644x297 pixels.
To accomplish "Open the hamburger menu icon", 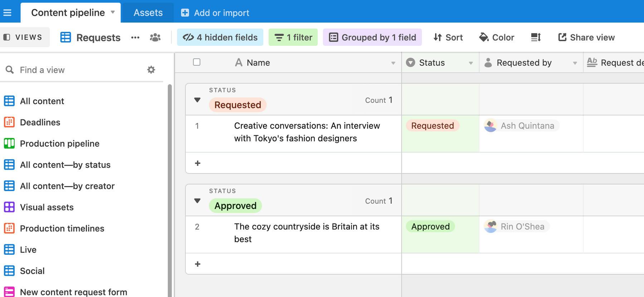I will coord(7,13).
